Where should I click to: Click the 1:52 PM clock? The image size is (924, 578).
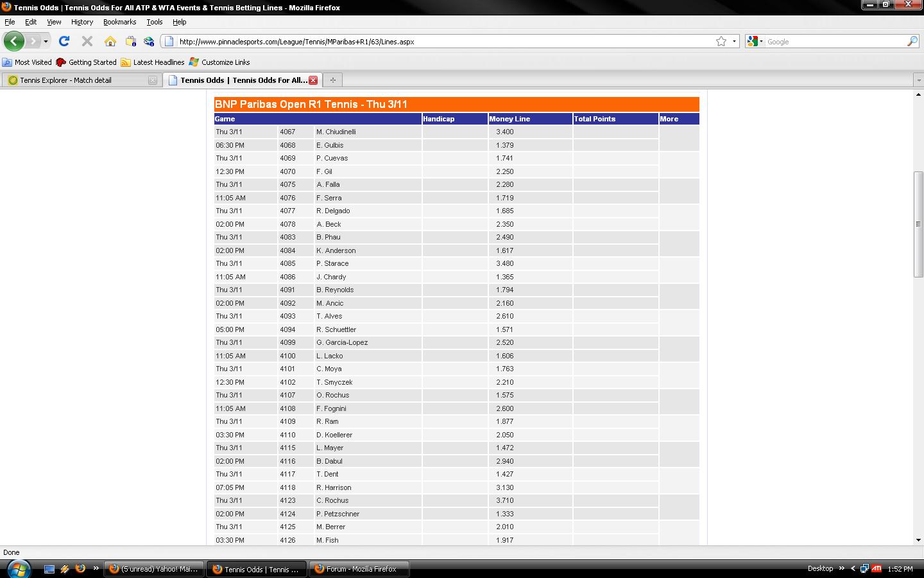coord(900,568)
